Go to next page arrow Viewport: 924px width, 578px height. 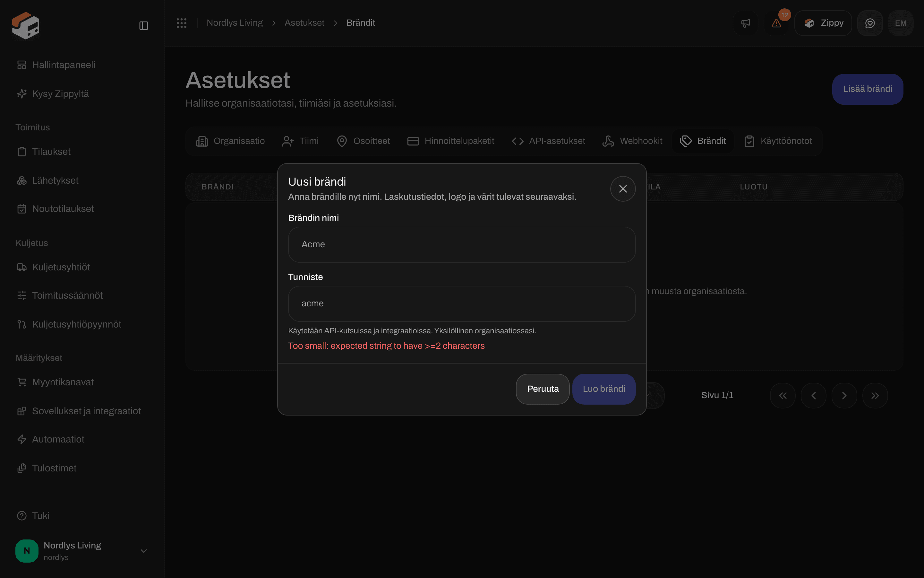coord(844,395)
